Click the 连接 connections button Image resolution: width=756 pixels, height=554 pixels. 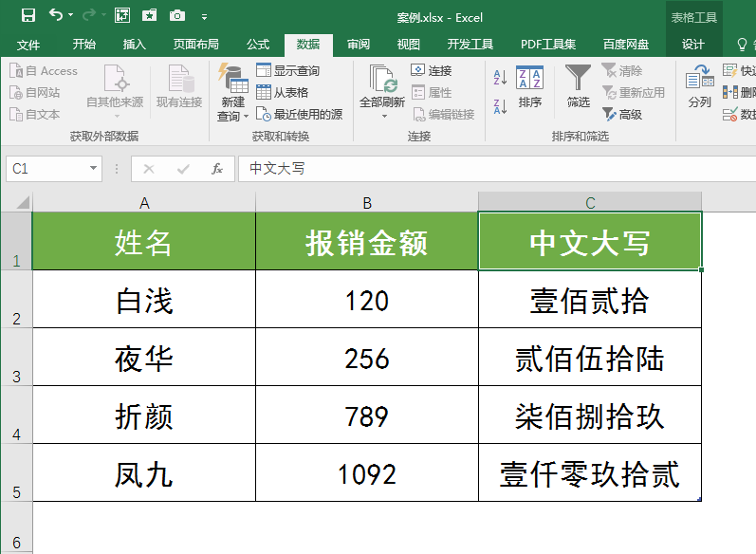431,71
